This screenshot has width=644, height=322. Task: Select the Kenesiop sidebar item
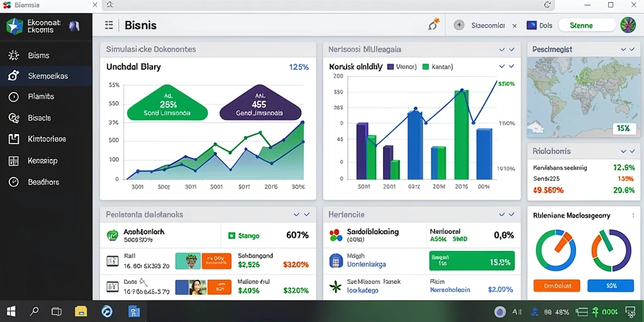(x=45, y=160)
